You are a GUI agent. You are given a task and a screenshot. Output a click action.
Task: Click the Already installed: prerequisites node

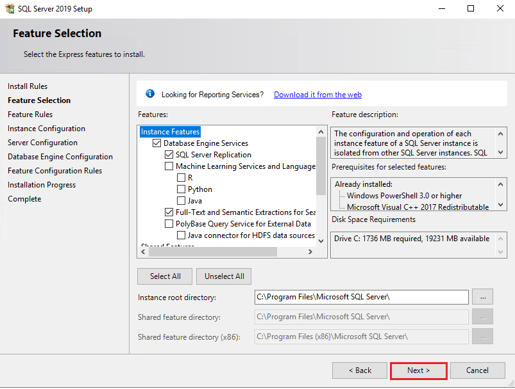tap(364, 184)
